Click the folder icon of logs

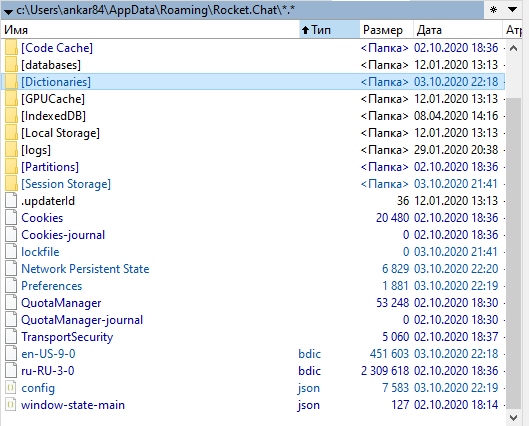pos(11,150)
